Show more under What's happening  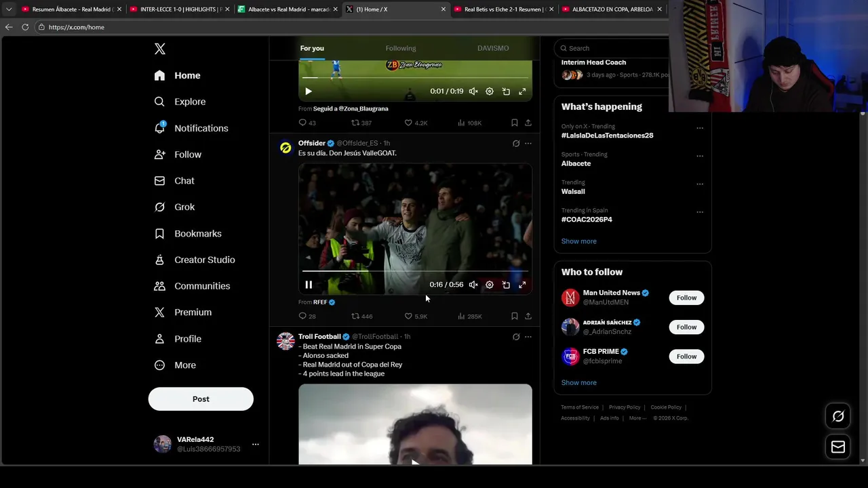pyautogui.click(x=579, y=241)
